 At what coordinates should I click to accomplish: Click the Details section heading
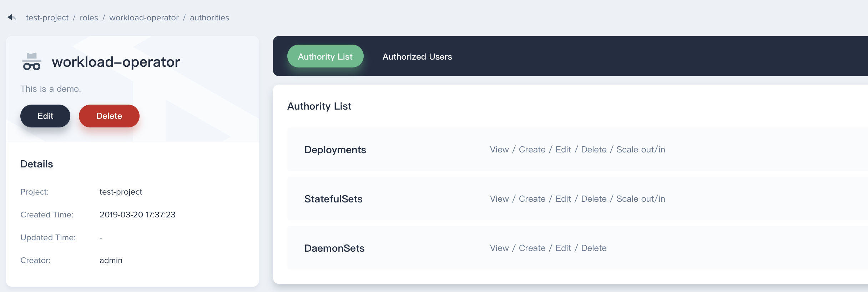pyautogui.click(x=37, y=164)
